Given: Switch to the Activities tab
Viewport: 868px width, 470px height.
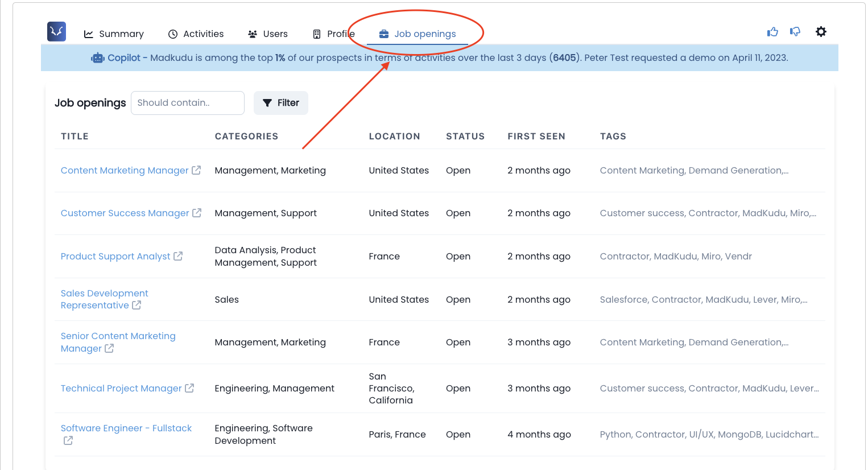Looking at the screenshot, I should 196,34.
